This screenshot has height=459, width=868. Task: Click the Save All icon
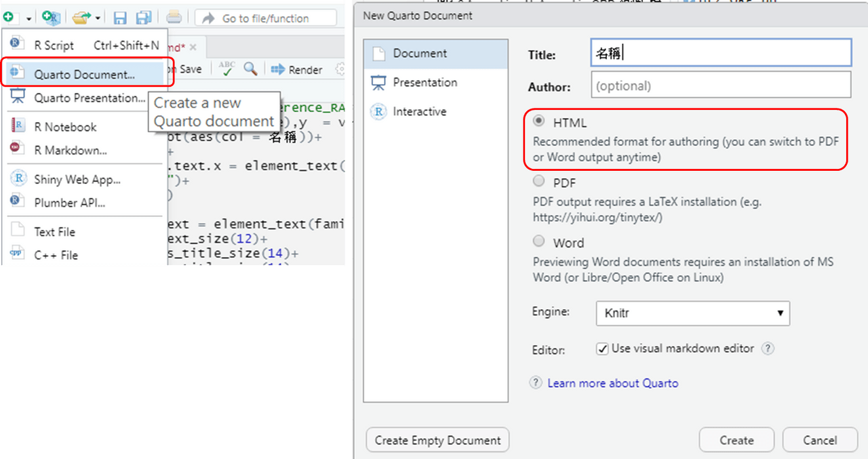(x=144, y=18)
